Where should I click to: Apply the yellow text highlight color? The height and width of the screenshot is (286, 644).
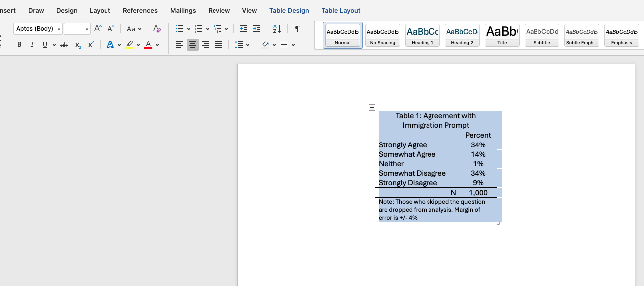[129, 45]
